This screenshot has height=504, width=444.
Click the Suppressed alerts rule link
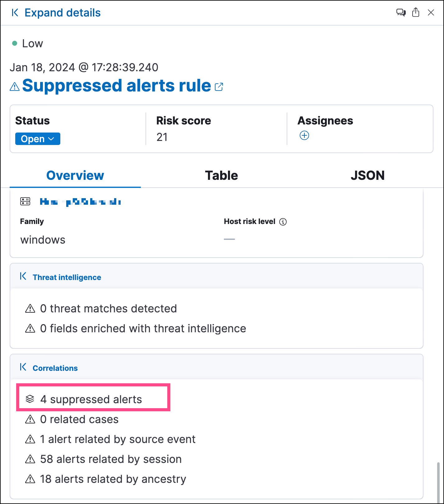point(117,86)
